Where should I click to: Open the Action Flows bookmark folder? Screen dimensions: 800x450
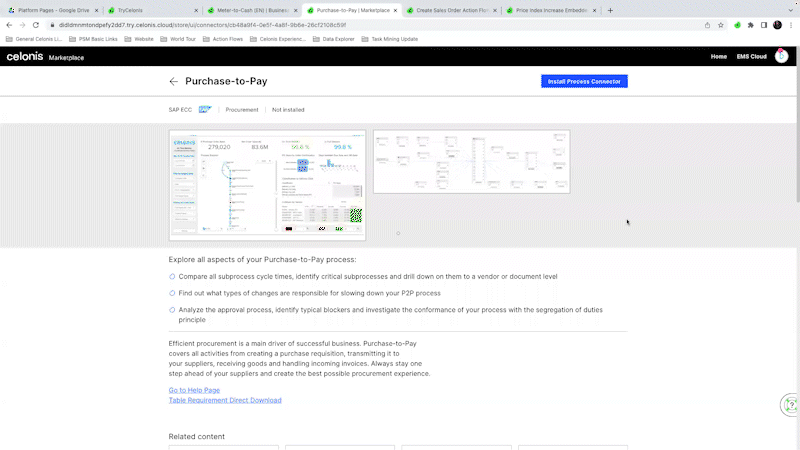pos(222,39)
